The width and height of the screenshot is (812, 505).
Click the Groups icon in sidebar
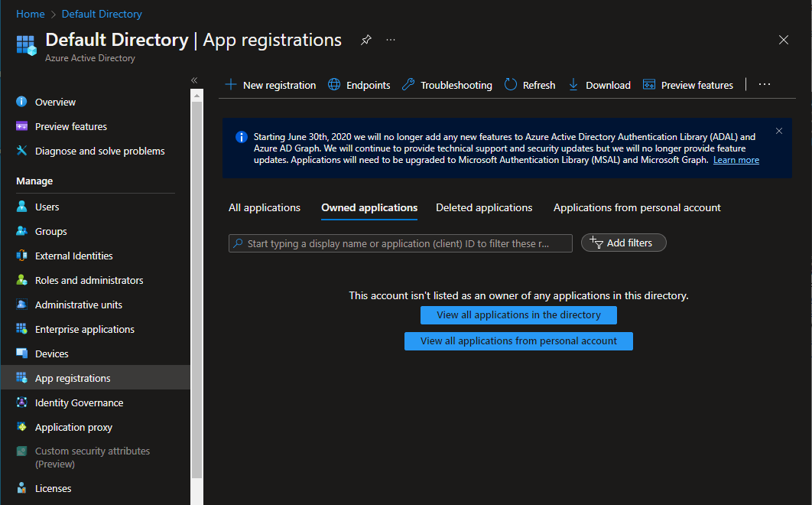(x=21, y=231)
